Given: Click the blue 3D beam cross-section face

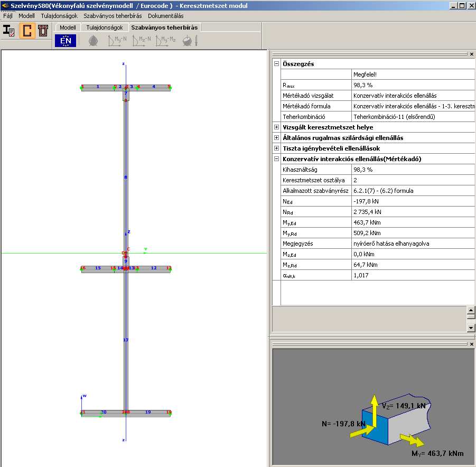Looking at the screenshot, I should click(375, 428).
